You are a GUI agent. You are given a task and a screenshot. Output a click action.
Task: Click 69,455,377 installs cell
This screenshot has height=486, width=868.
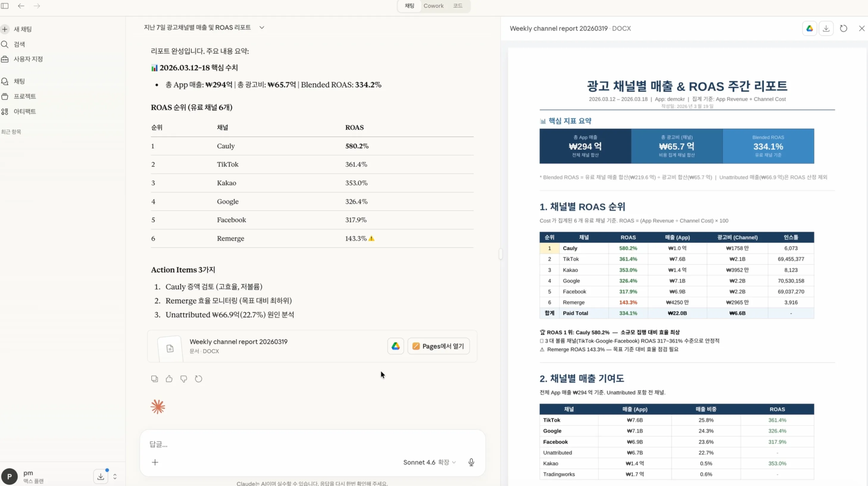[791, 259]
